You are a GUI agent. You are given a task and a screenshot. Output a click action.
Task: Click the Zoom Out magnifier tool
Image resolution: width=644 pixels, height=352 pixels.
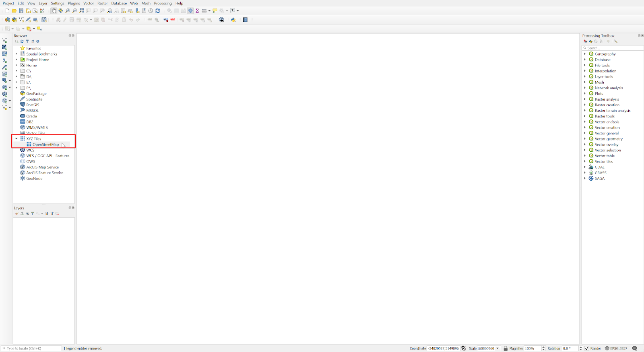point(74,11)
